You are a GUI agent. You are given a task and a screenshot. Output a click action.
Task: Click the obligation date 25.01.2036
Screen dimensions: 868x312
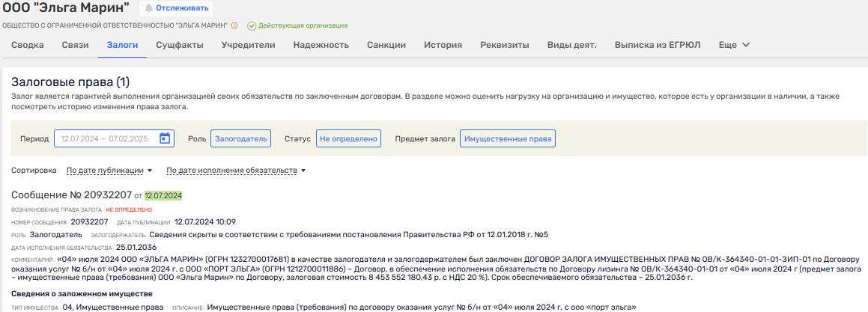pos(136,247)
